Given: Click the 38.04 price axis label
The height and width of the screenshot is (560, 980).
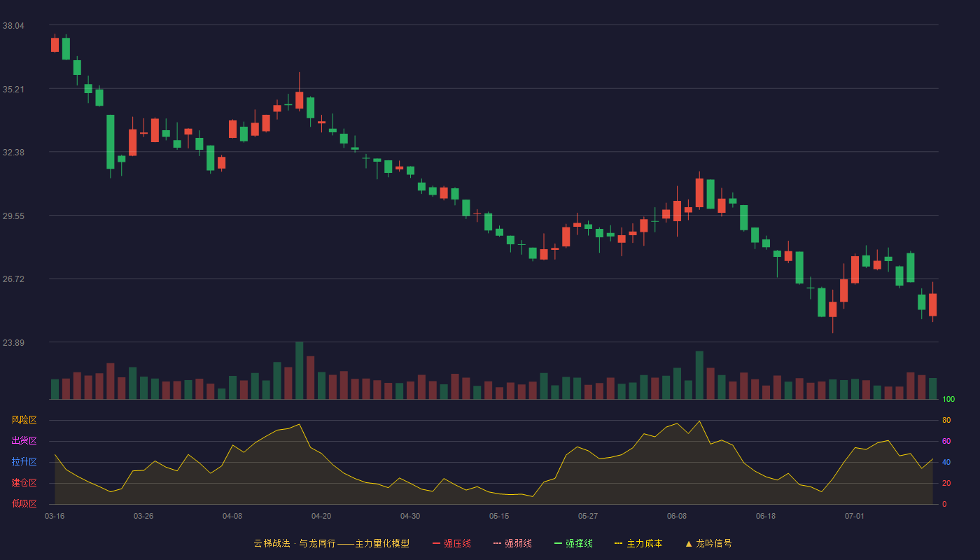Looking at the screenshot, I should tap(13, 26).
